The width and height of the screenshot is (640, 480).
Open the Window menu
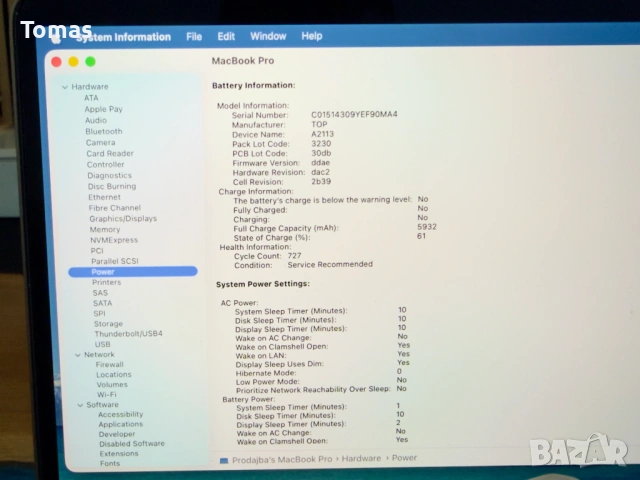[268, 36]
